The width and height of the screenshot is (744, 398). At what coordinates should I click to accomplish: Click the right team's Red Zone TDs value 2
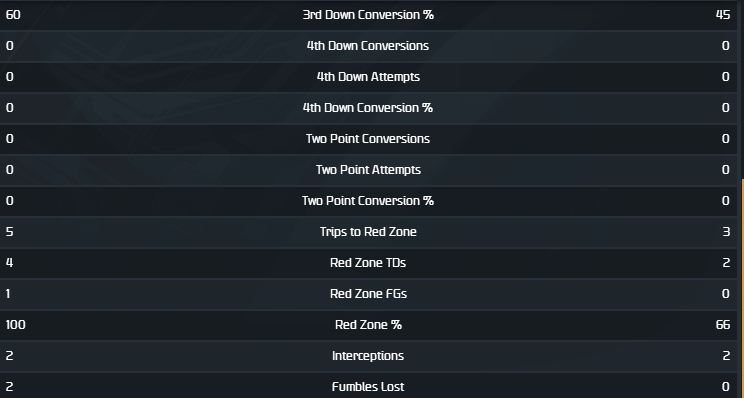click(x=726, y=263)
